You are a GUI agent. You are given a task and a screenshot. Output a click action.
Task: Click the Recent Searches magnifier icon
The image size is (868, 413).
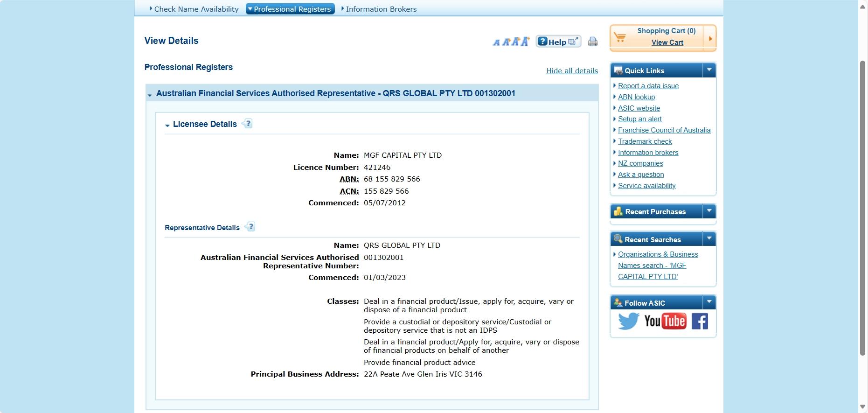click(x=618, y=239)
